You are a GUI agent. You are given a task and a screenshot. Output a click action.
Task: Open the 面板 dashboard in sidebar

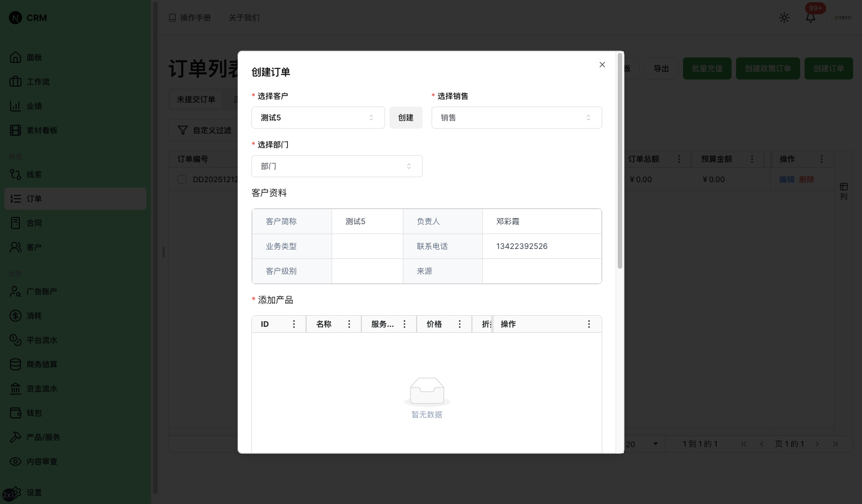[x=33, y=57]
